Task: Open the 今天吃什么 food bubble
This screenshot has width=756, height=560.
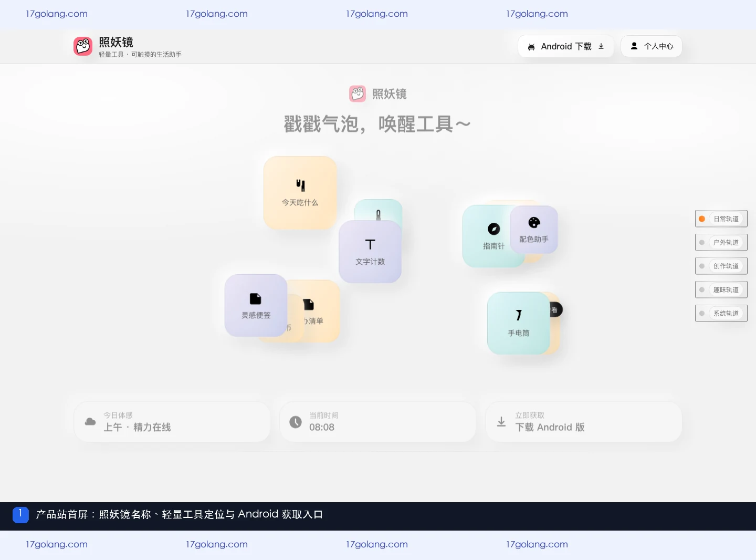Action: [300, 193]
